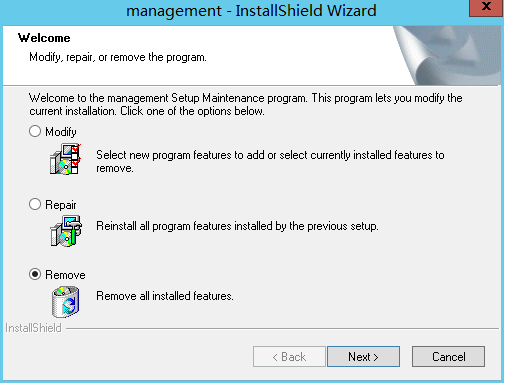Viewport: 505px width, 383px height.
Task: Click the disabled Back button
Action: (289, 357)
